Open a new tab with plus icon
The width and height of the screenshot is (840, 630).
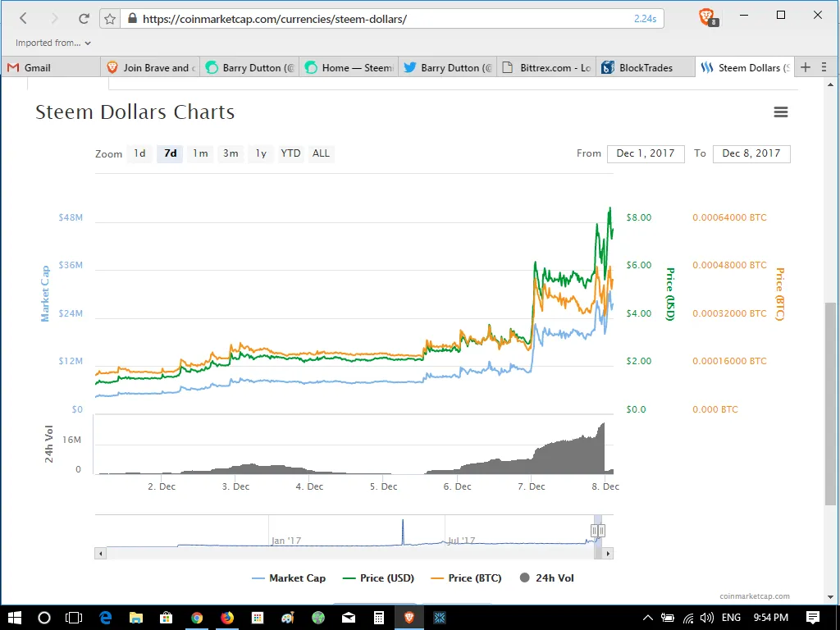pyautogui.click(x=806, y=67)
